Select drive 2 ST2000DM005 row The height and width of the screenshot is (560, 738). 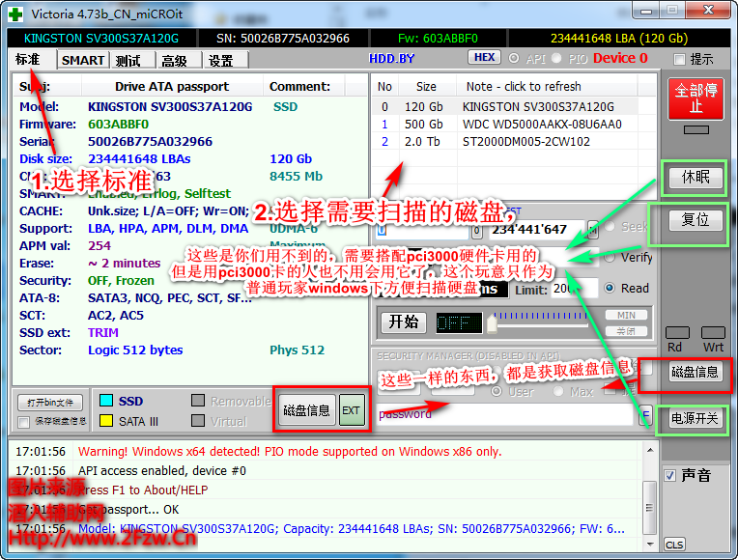[x=506, y=142]
